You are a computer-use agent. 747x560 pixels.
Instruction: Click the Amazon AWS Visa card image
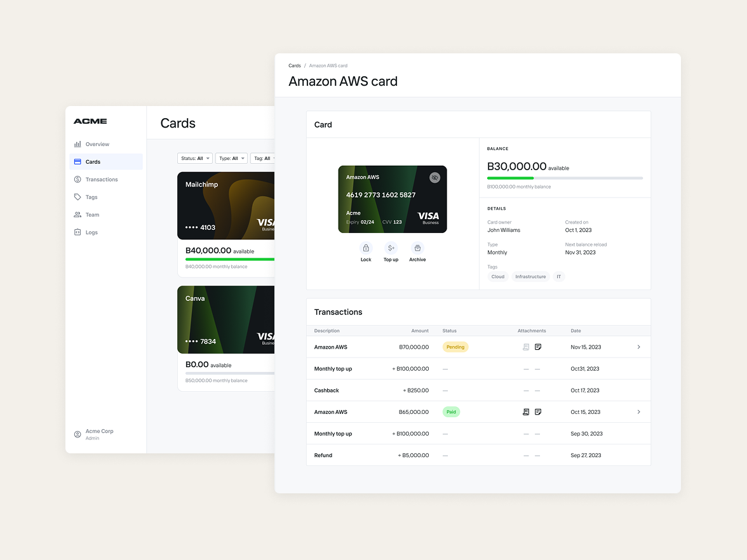(393, 199)
